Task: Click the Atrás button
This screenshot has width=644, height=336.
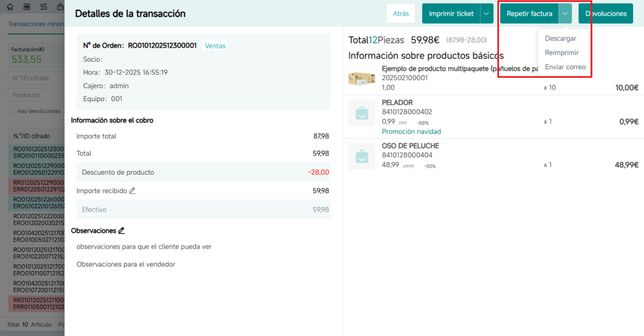Action: point(401,13)
